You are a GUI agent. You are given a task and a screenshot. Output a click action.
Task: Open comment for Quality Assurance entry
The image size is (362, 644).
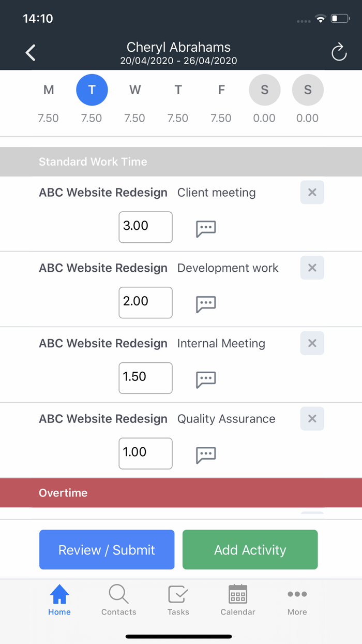(x=206, y=455)
